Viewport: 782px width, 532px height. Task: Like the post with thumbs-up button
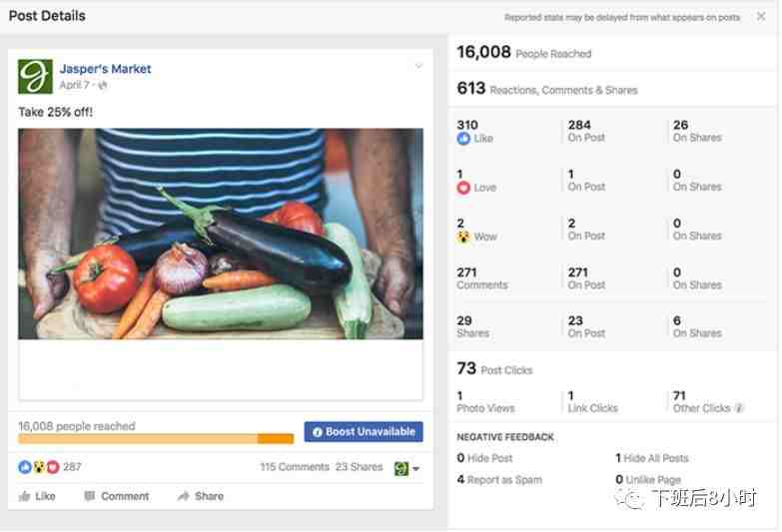[37, 496]
